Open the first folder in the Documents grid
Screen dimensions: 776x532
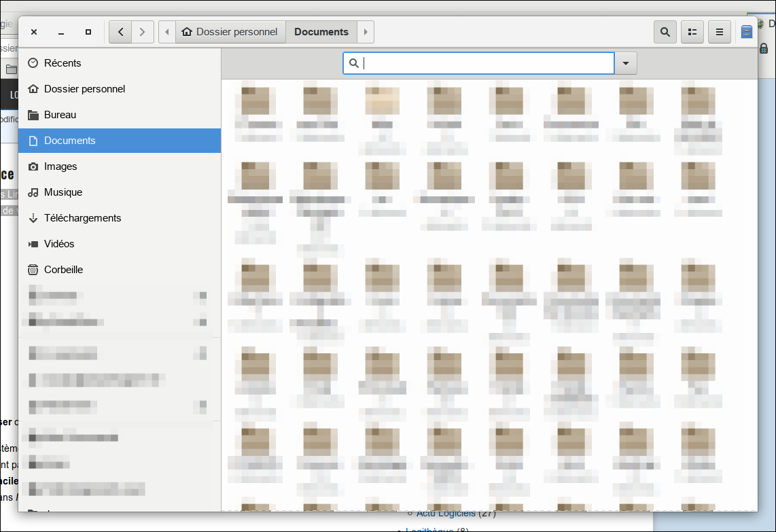pyautogui.click(x=255, y=102)
